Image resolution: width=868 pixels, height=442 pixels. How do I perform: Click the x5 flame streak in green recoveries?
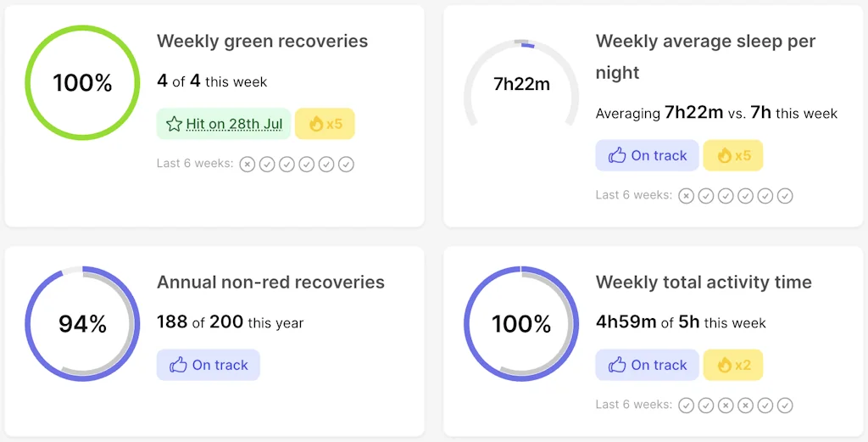(x=325, y=124)
